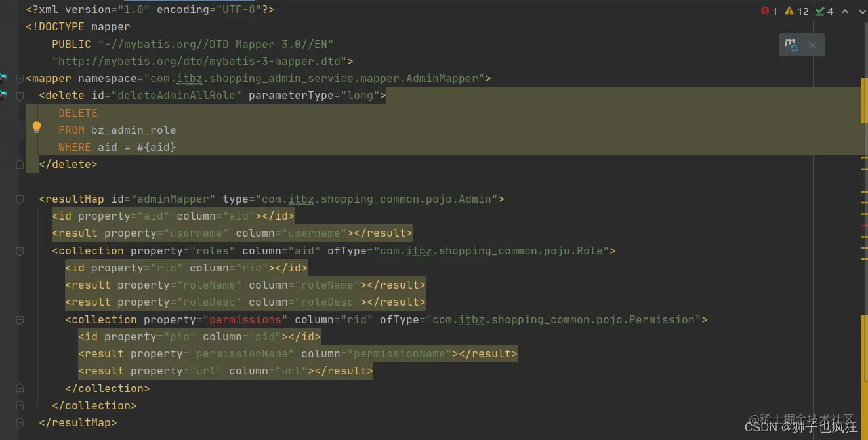868x440 pixels.
Task: Click the red error count indicator
Action: pyautogui.click(x=769, y=11)
